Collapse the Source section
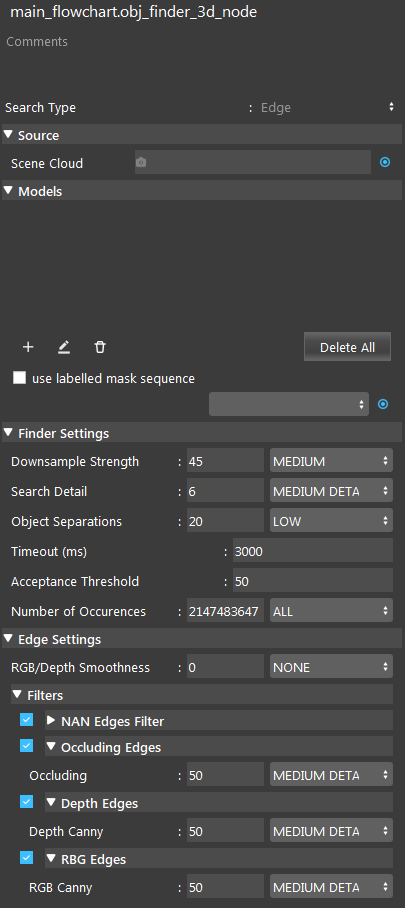 [8, 135]
